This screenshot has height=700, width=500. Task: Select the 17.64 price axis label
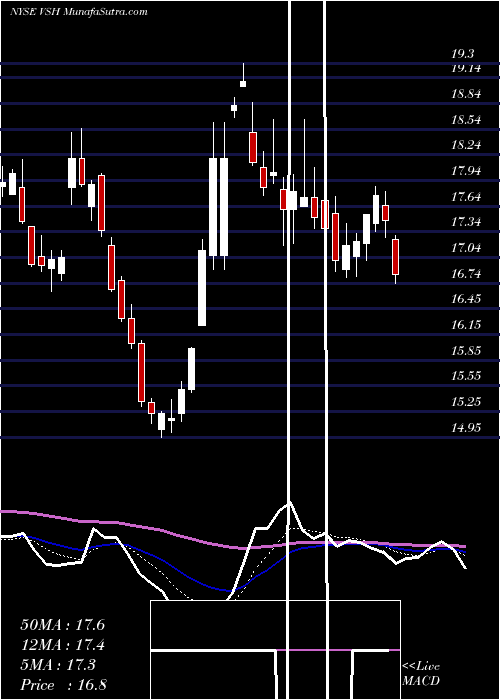click(x=466, y=196)
